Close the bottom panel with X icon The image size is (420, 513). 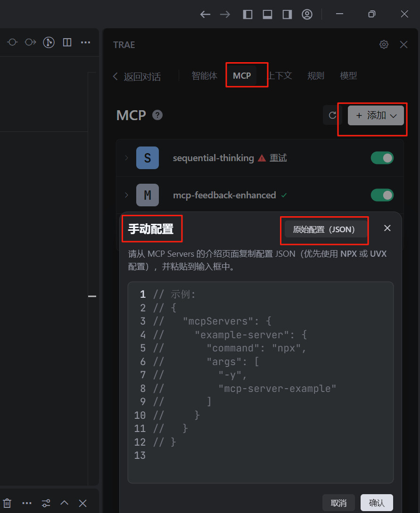pyautogui.click(x=82, y=503)
